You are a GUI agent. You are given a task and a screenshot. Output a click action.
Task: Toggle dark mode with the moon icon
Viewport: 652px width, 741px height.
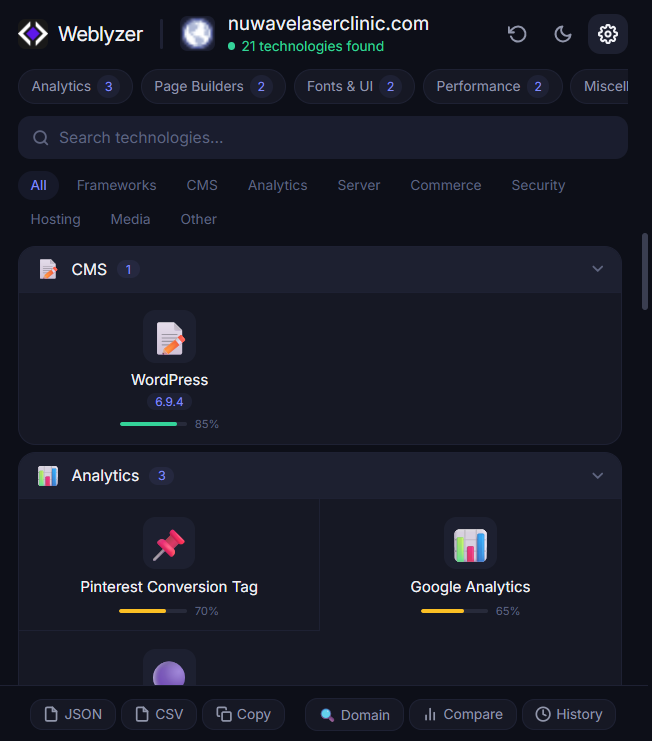pyautogui.click(x=562, y=34)
